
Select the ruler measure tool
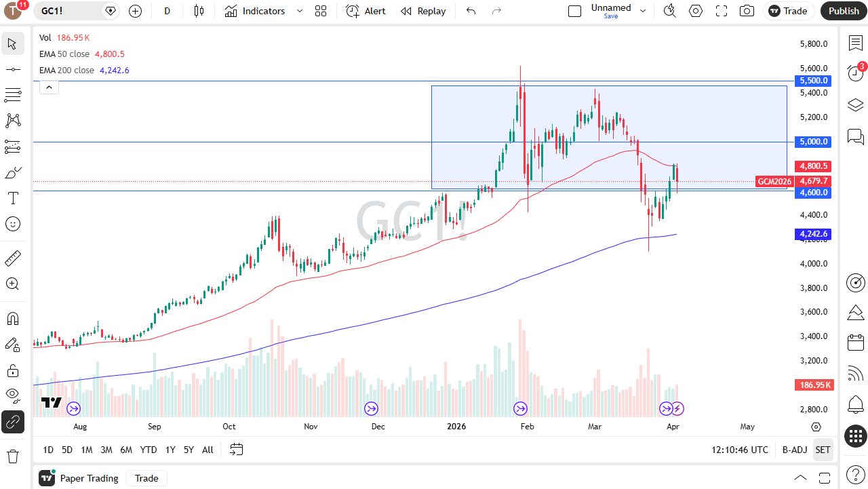12,258
